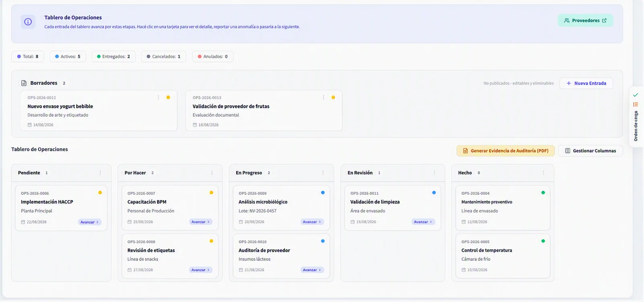Click Generar Evidencia de Auditoría (PDF)
This screenshot has height=302, width=644.
(506, 151)
